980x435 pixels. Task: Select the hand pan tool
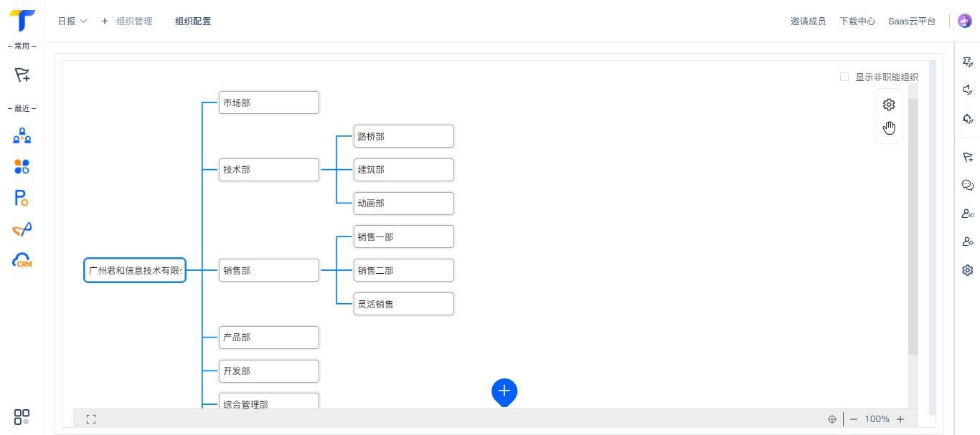(889, 128)
